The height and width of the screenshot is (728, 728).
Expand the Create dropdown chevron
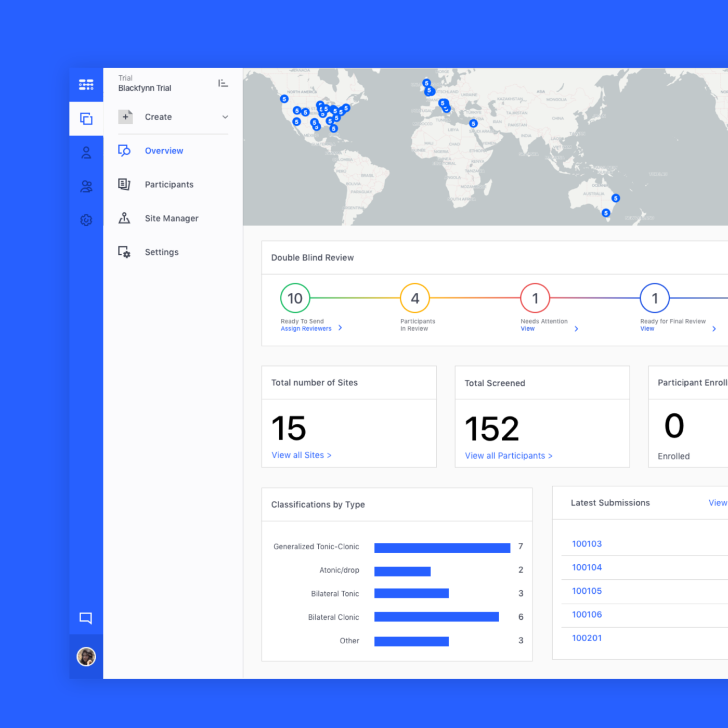225,117
